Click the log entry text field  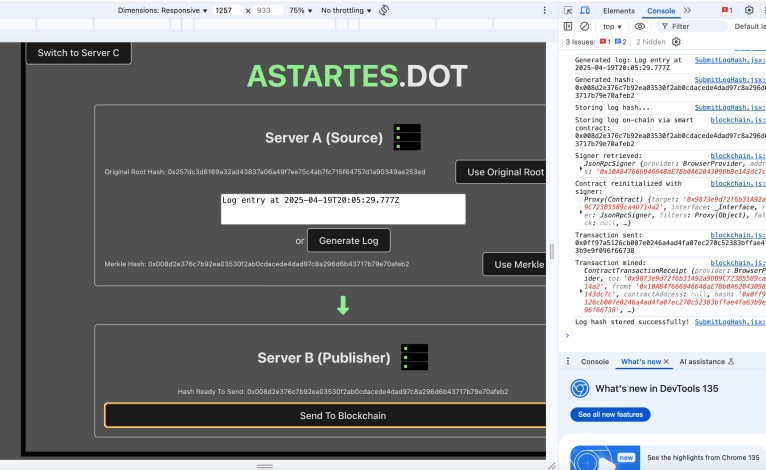[x=343, y=208]
